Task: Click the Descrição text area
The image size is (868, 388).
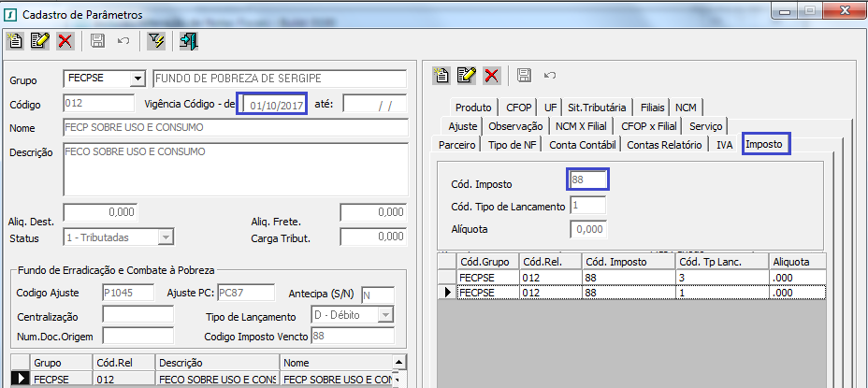Action: (x=236, y=169)
